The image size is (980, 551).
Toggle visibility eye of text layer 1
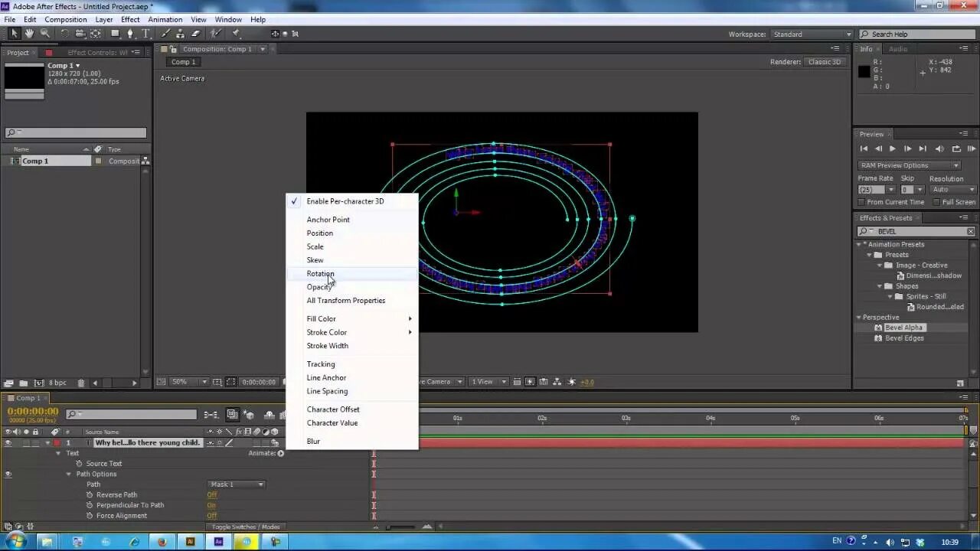click(x=8, y=443)
